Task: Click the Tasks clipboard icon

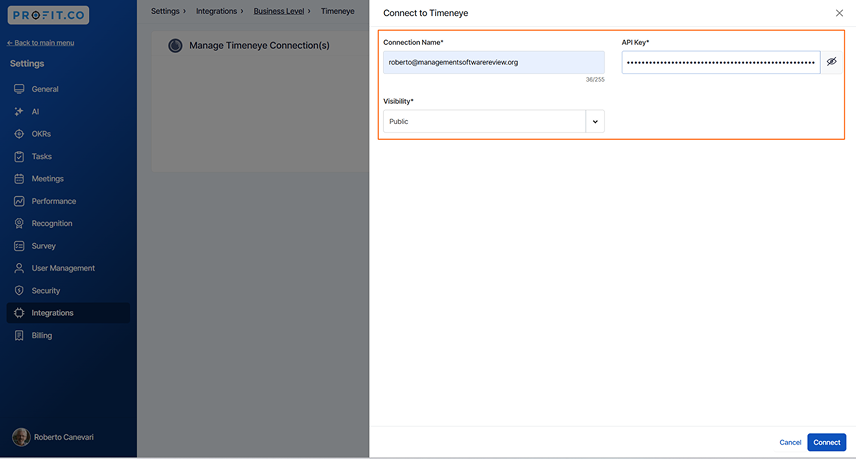Action: tap(19, 156)
